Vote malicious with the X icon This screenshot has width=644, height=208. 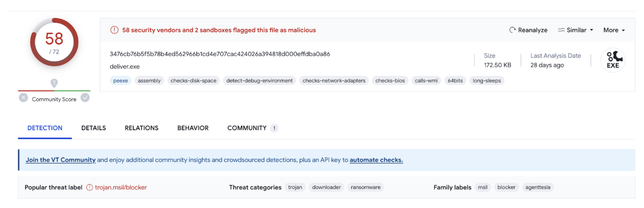[23, 98]
